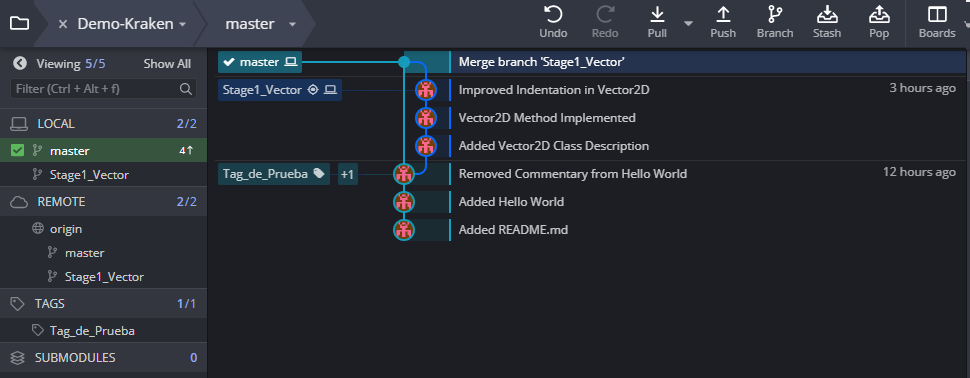Image resolution: width=970 pixels, height=378 pixels.
Task: Click the Show All link
Action: pos(167,64)
